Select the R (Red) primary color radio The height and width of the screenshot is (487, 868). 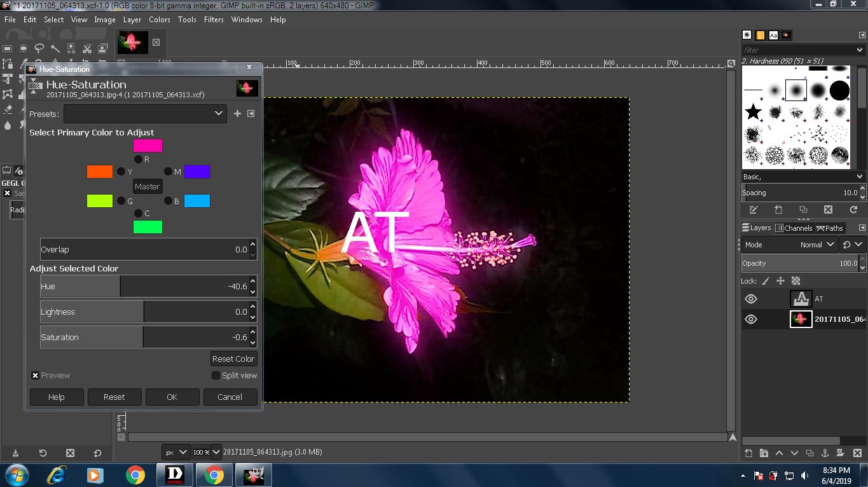tap(138, 160)
